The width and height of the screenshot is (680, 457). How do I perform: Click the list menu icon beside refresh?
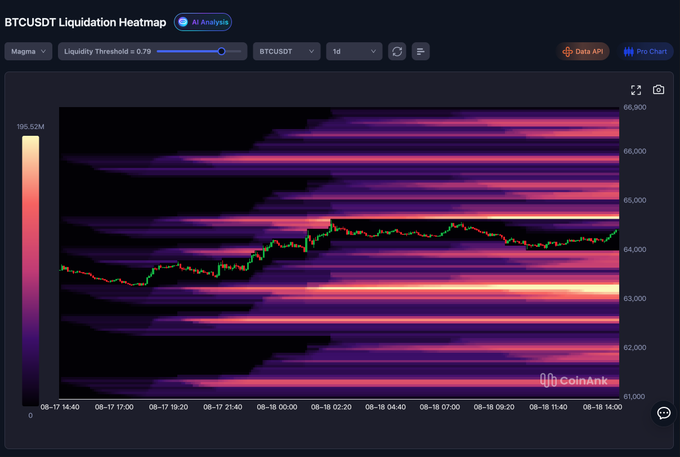click(x=421, y=51)
